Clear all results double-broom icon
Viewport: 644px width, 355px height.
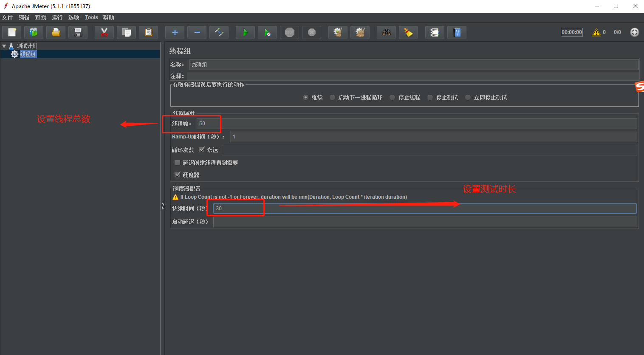click(360, 32)
